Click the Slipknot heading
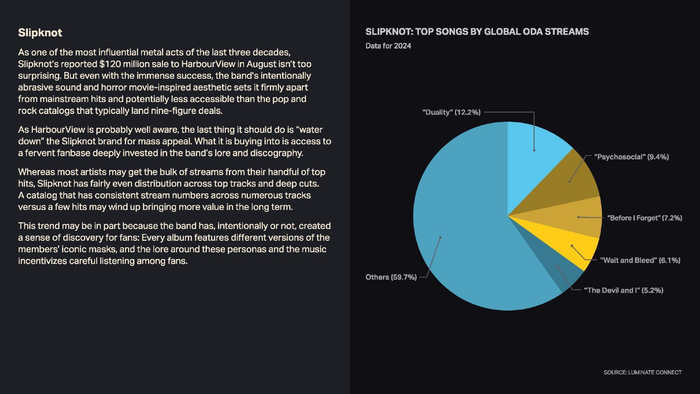The width and height of the screenshot is (700, 394). click(40, 33)
